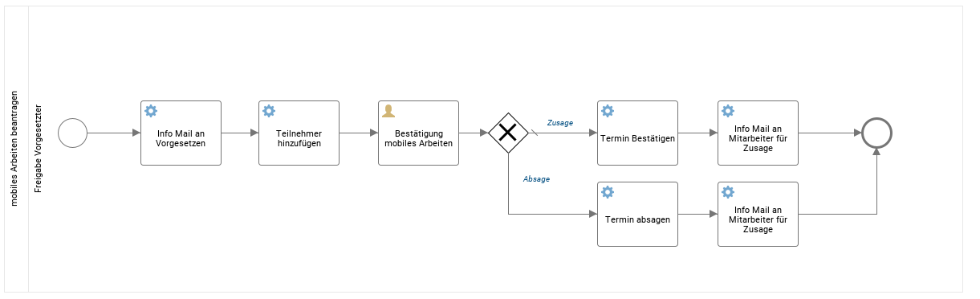The width and height of the screenshot is (980, 299).
Task: Click the gear icon on Termin Bestätigen task
Action: coord(608,111)
